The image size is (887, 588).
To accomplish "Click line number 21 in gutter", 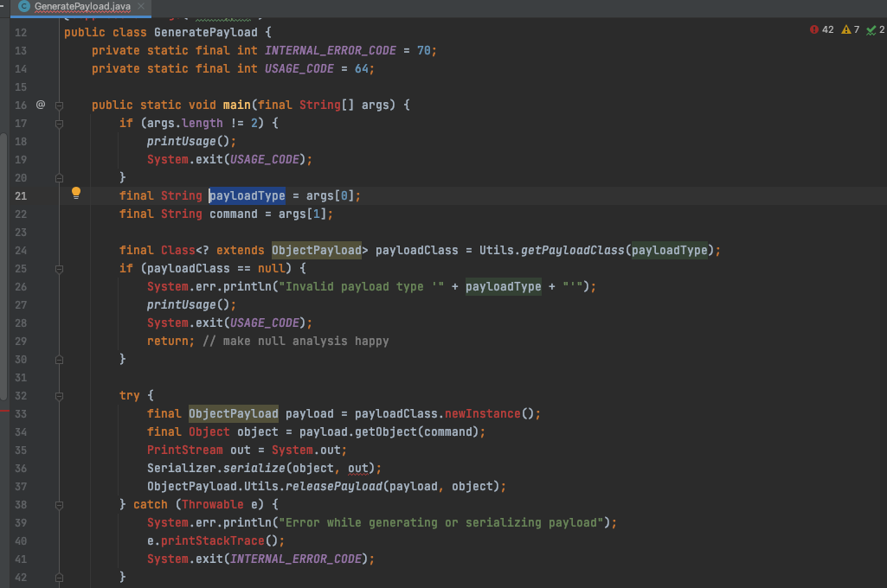I will pos(21,196).
